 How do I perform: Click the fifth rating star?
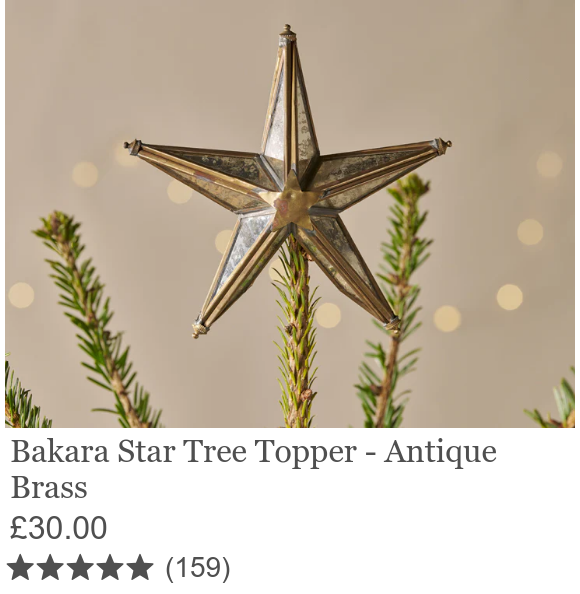(140, 567)
